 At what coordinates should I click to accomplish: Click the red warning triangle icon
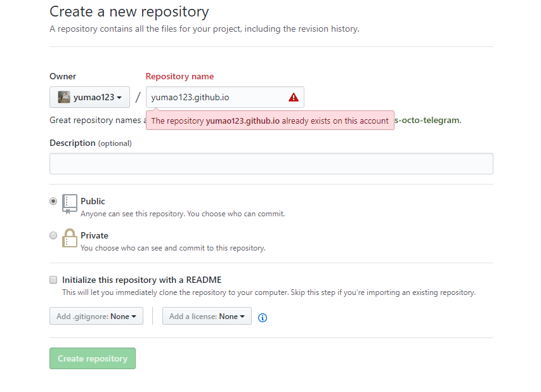click(x=293, y=97)
